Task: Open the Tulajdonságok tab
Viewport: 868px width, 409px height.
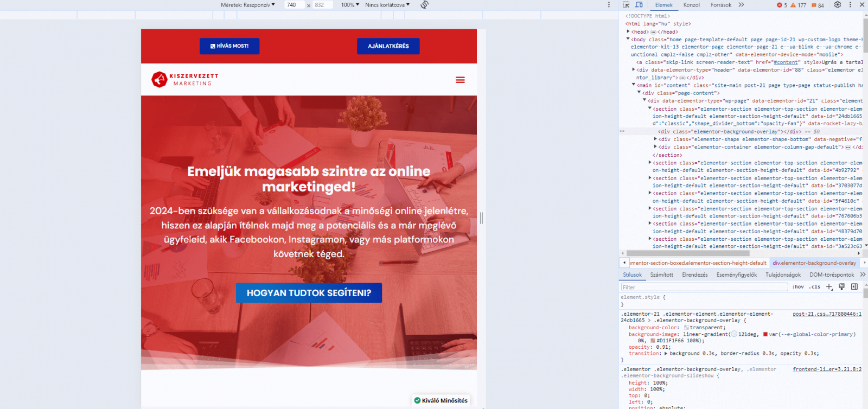Action: tap(783, 274)
